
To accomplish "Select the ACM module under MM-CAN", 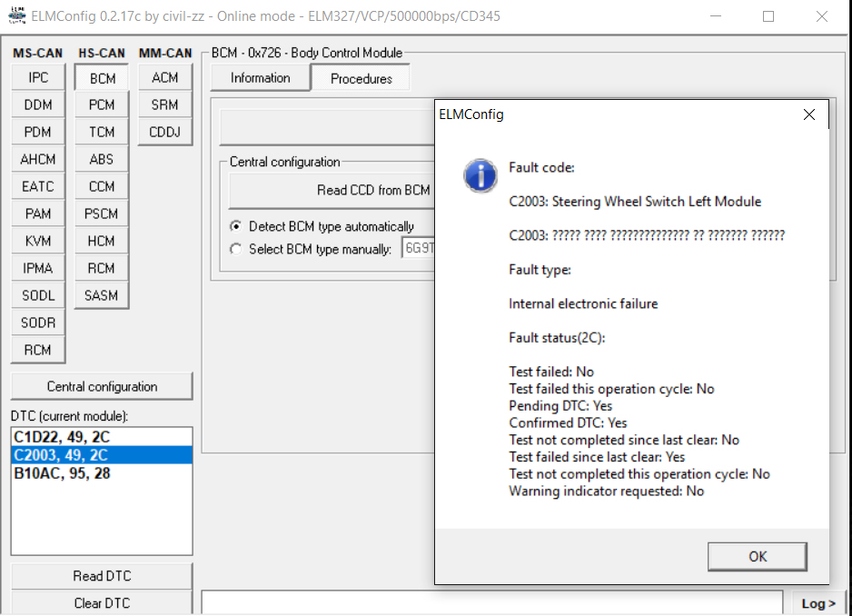I will coord(165,78).
